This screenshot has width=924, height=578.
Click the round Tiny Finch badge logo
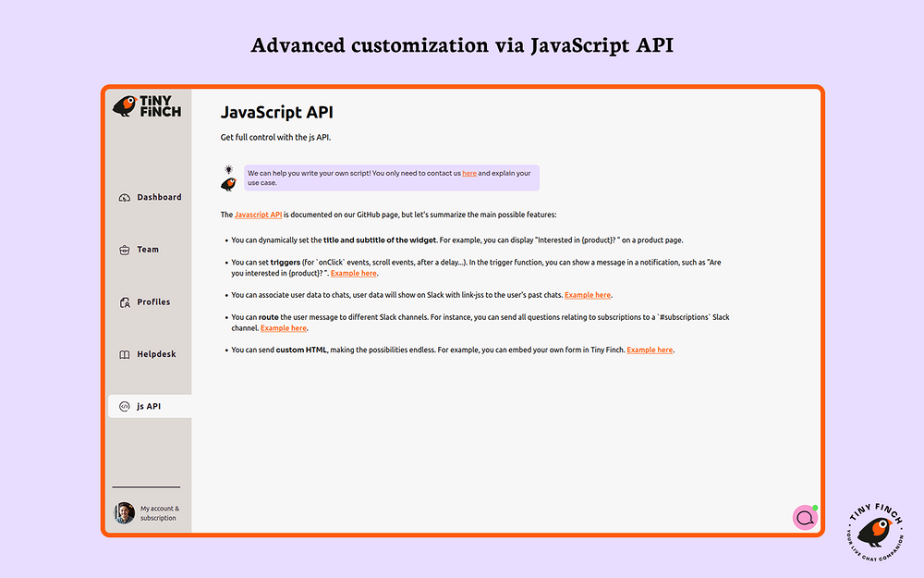point(875,532)
